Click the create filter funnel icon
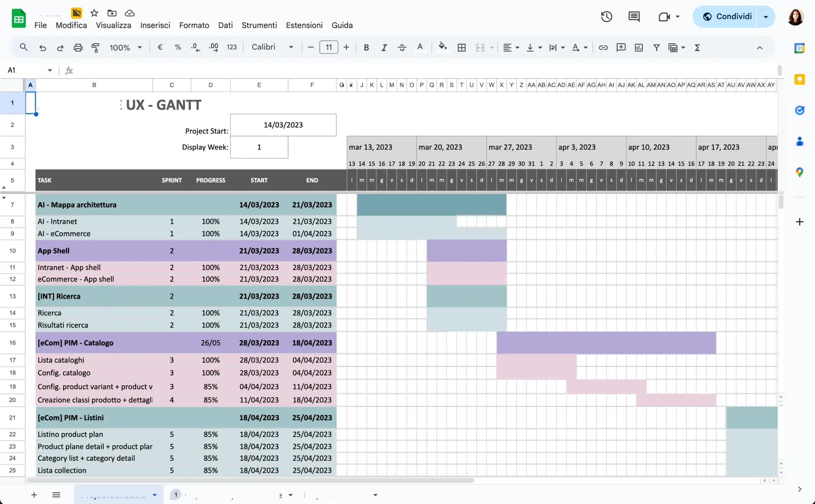The height and width of the screenshot is (504, 815). [656, 47]
